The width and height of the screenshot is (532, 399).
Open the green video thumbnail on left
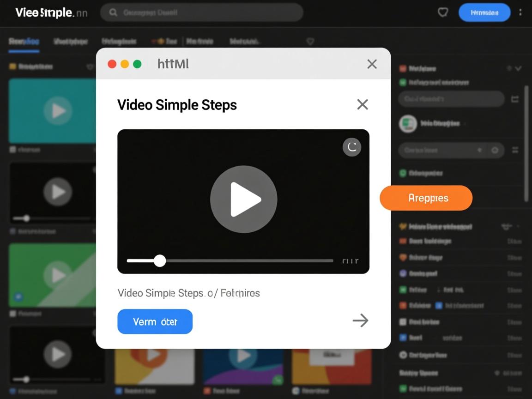[x=52, y=275]
